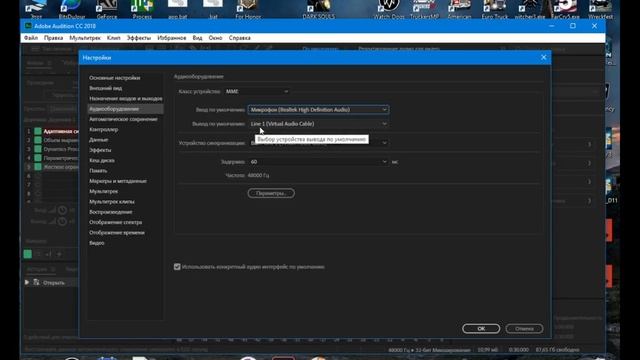The height and width of the screenshot is (360, 640).
Task: Select Основные настройки category
Action: [x=115, y=78]
